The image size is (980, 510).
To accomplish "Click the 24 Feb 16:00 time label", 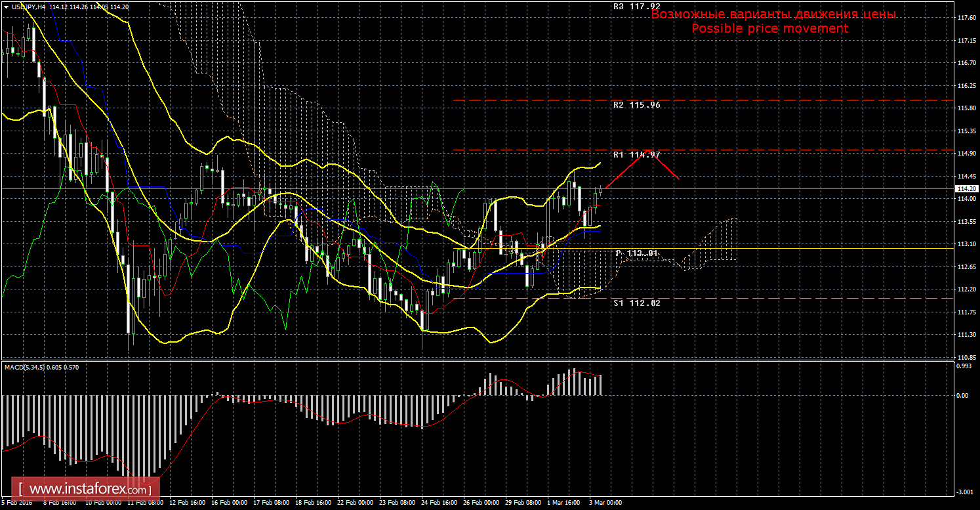I will click(440, 503).
